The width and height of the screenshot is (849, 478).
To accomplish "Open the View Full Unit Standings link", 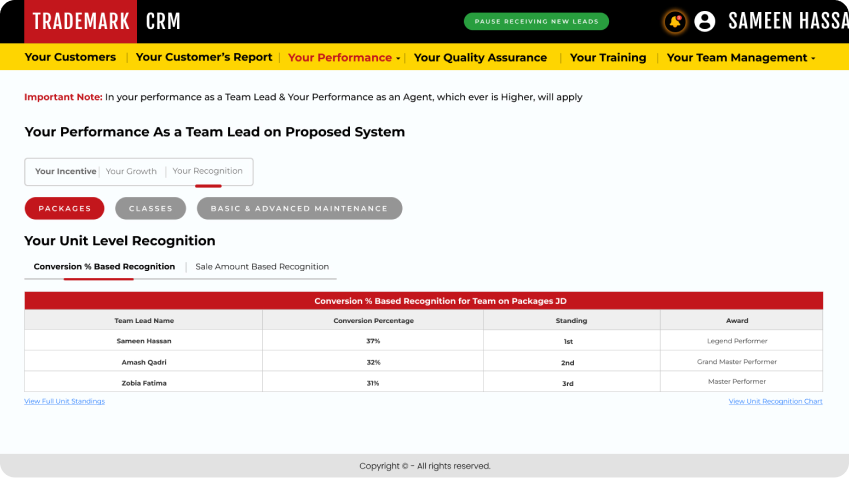I will pyautogui.click(x=64, y=401).
